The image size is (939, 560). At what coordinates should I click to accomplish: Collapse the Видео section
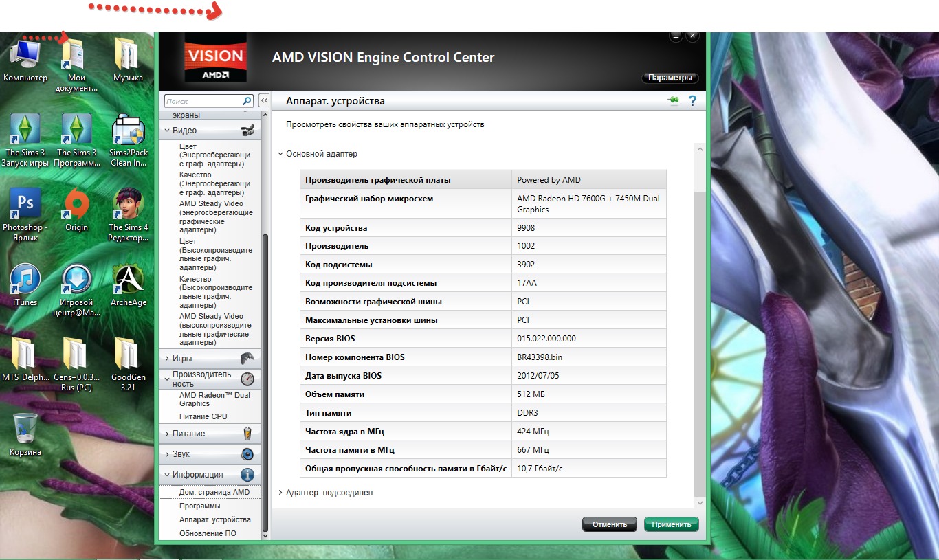click(x=167, y=131)
